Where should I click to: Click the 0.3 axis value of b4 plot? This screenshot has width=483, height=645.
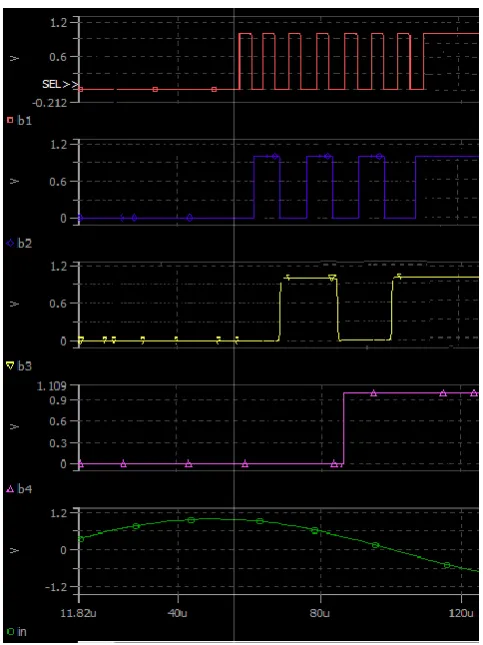pos(58,443)
